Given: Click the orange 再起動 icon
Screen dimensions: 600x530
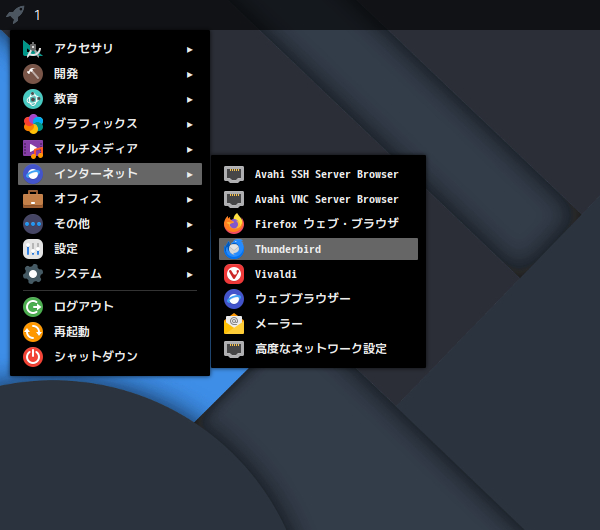Looking at the screenshot, I should pos(33,332).
